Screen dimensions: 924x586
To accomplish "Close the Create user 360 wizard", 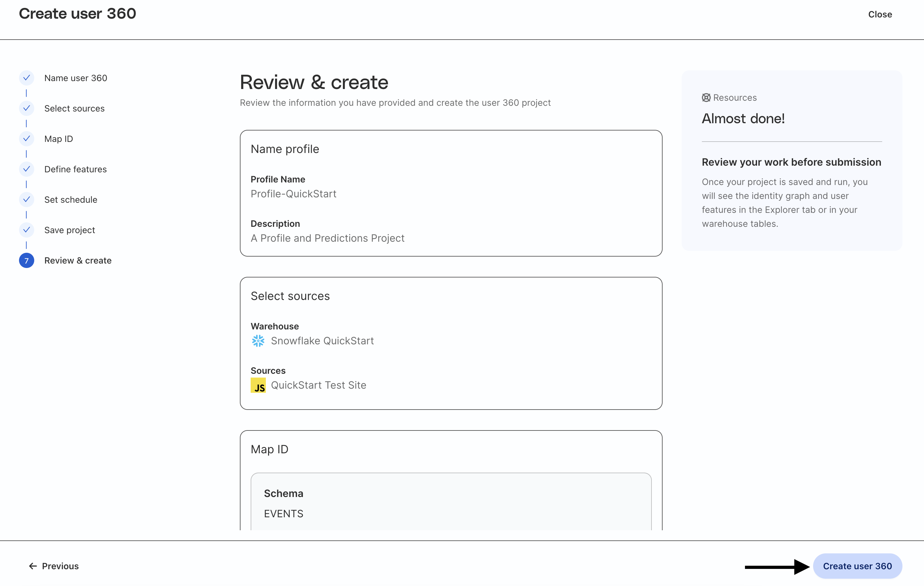I will tap(880, 14).
